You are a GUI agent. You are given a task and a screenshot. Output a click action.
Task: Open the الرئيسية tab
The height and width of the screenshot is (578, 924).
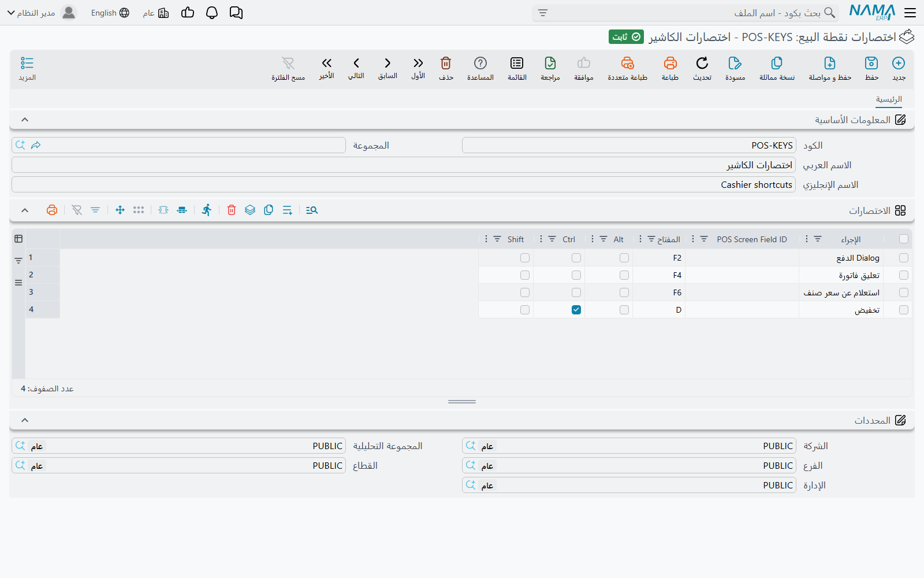click(x=889, y=99)
